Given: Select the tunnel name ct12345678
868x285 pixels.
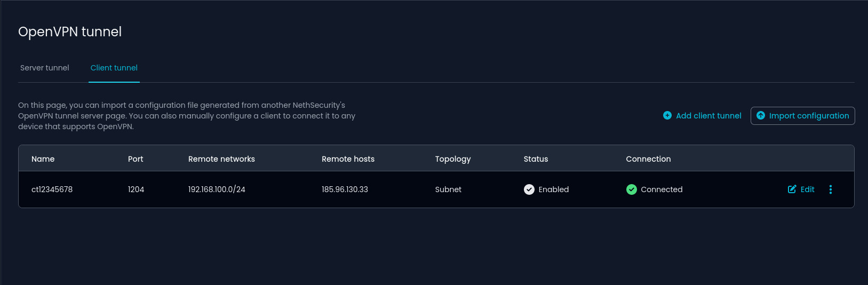Looking at the screenshot, I should click(x=52, y=189).
